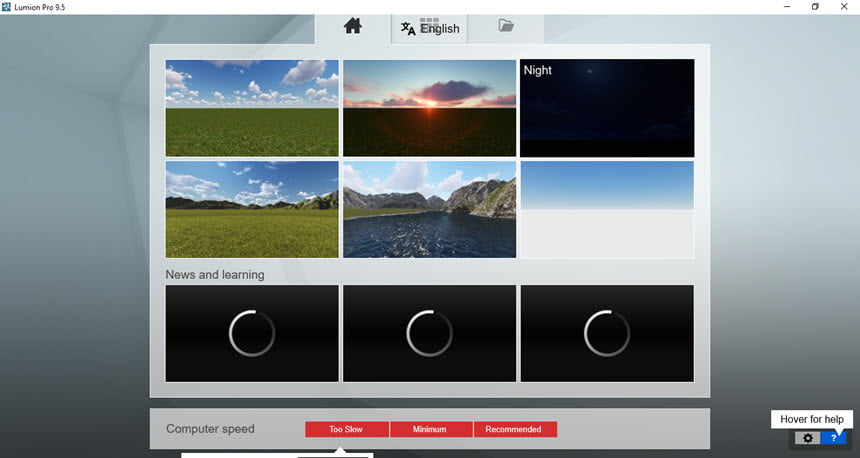Select the sunset scene thumbnail

point(429,108)
